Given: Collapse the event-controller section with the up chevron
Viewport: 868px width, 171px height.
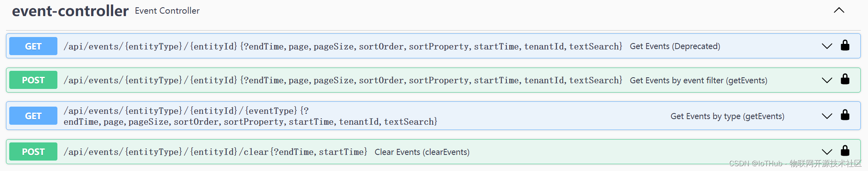Looking at the screenshot, I should pyautogui.click(x=839, y=10).
